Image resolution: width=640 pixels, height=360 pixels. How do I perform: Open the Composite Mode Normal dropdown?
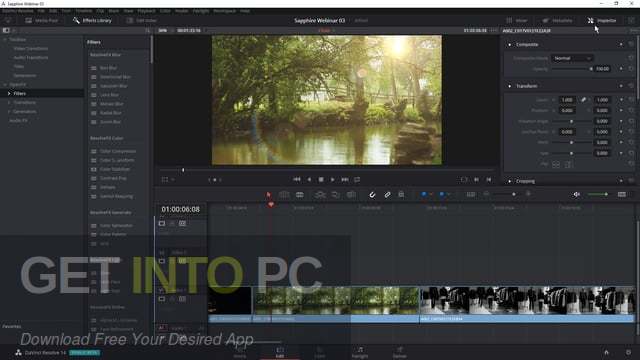(572, 58)
